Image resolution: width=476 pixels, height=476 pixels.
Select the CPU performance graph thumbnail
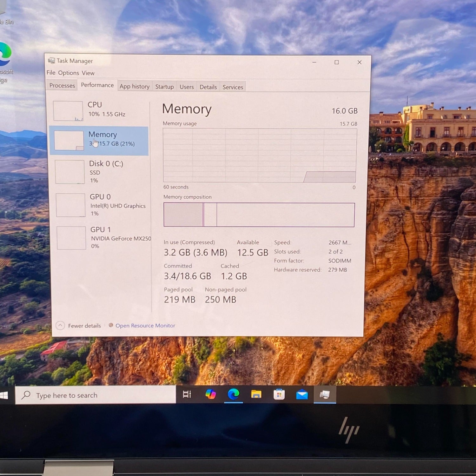click(68, 111)
